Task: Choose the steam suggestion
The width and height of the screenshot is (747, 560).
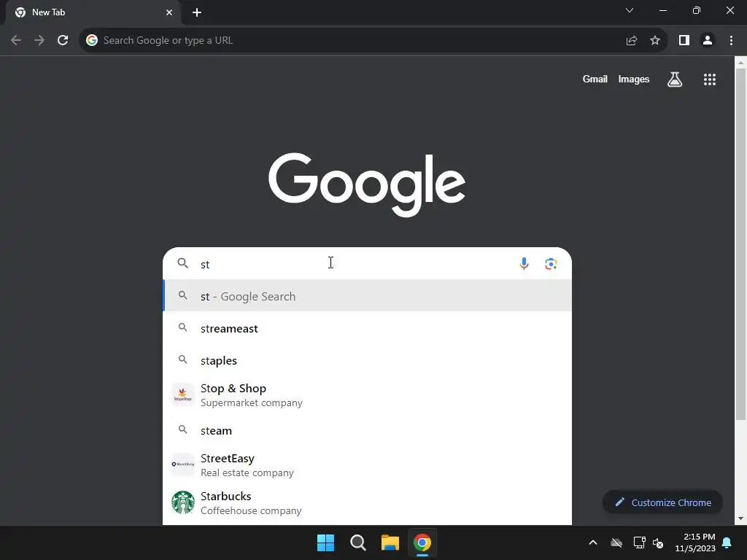Action: pos(368,430)
